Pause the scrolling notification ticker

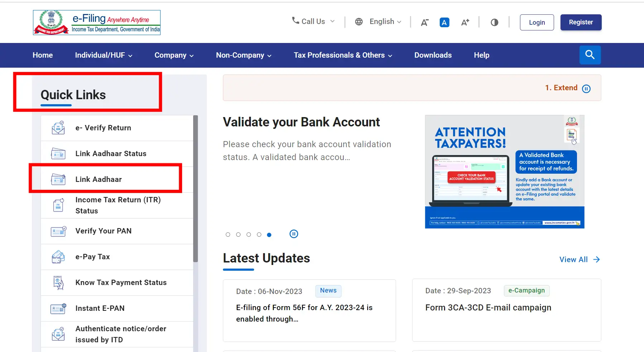586,88
